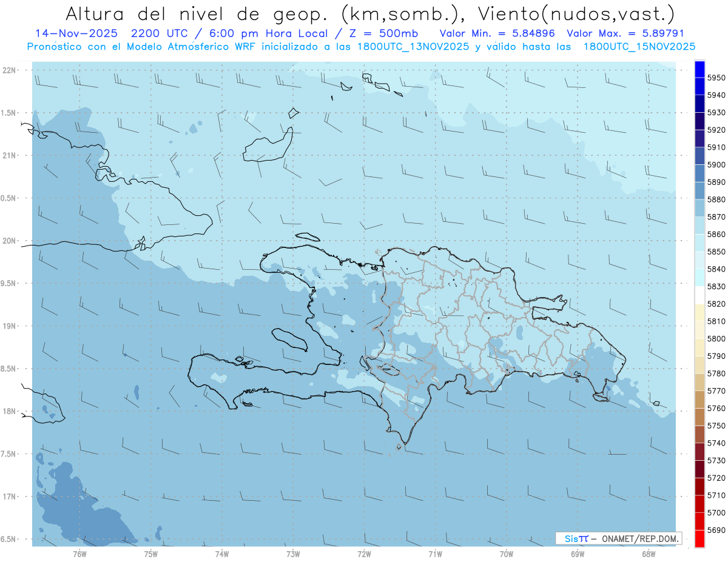This screenshot has height=562, width=728.
Task: Click the 5690 colorbar value
Action: [x=716, y=530]
